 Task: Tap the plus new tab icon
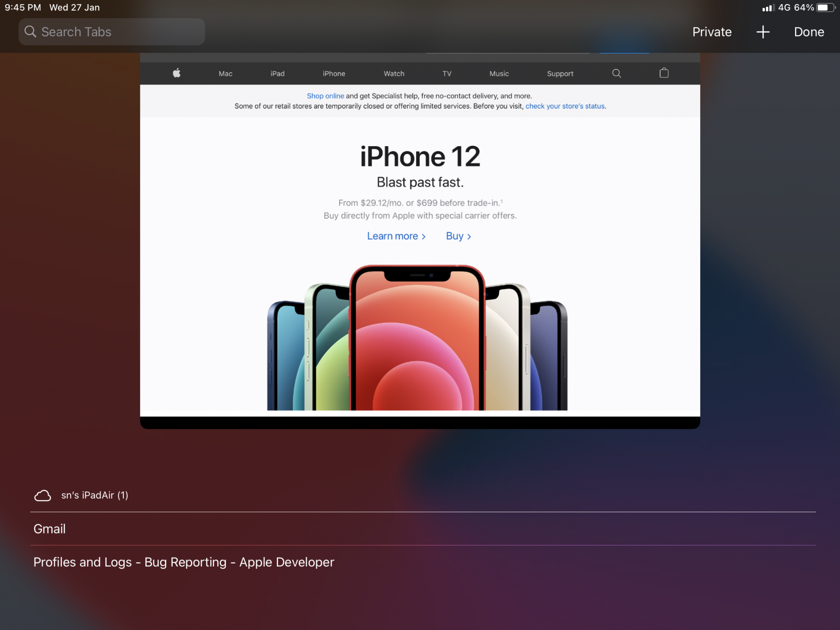(x=763, y=32)
